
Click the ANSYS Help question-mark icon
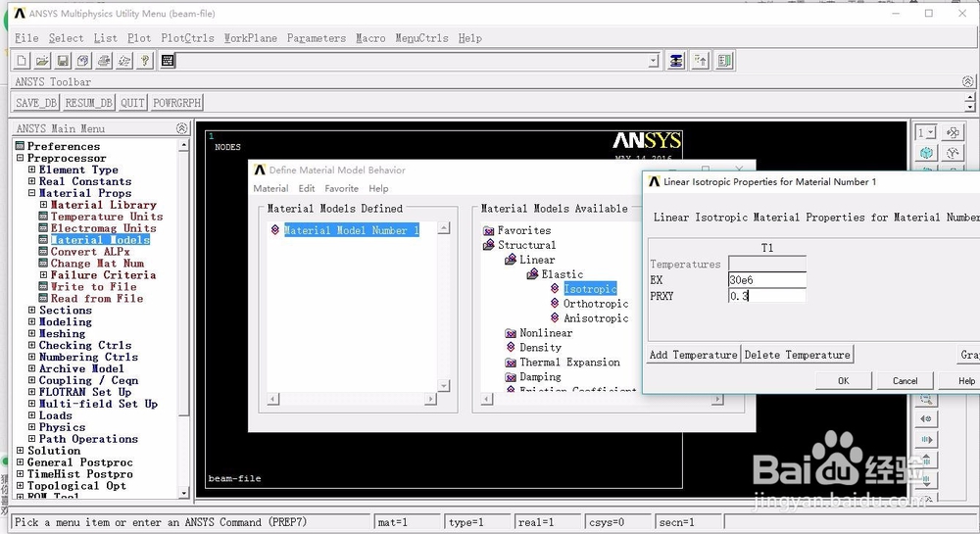coord(146,61)
